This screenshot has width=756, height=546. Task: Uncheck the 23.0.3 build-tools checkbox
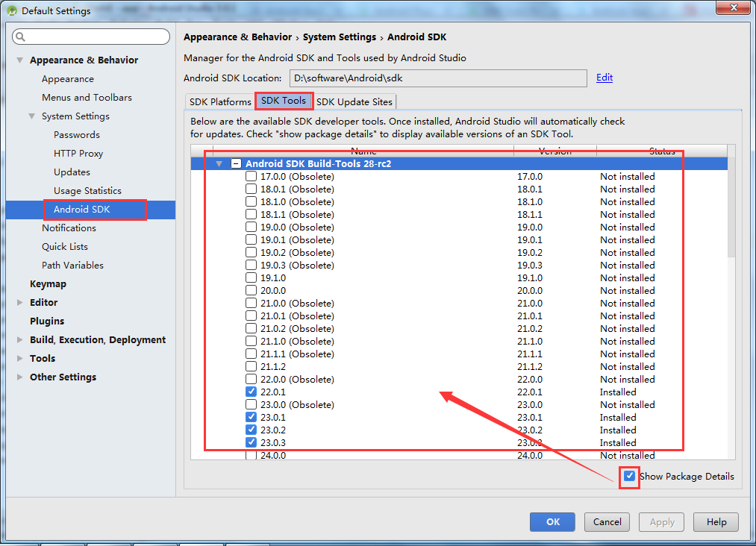click(x=252, y=442)
